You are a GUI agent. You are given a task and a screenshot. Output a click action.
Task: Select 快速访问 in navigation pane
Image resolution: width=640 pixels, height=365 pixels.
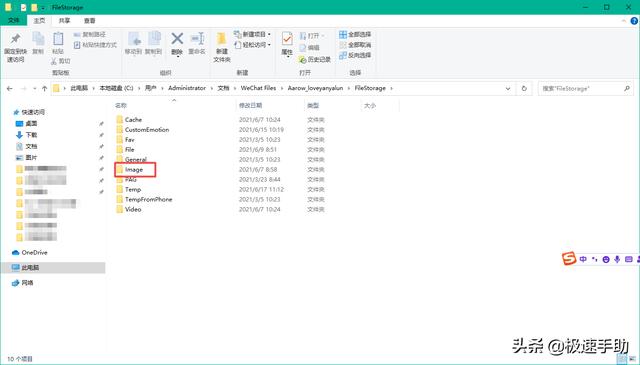(33, 112)
